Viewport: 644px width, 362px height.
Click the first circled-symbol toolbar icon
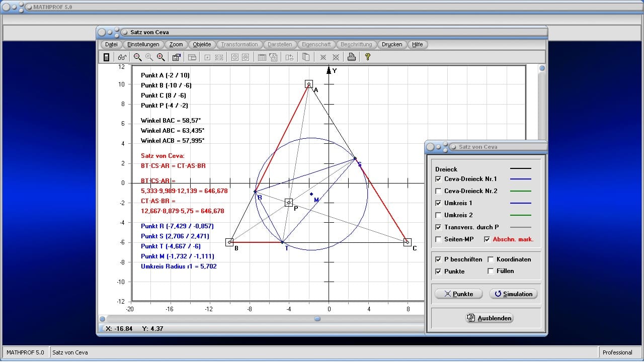(234, 57)
